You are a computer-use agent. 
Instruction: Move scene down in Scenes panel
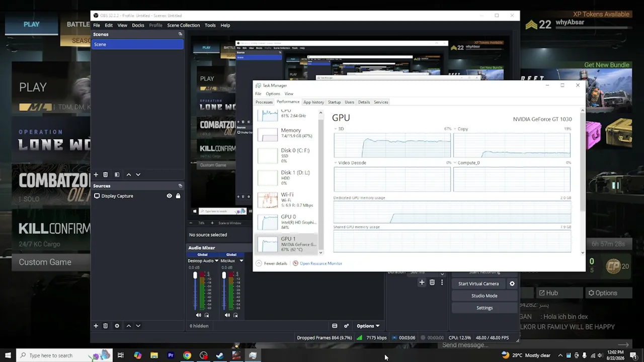pyautogui.click(x=138, y=174)
